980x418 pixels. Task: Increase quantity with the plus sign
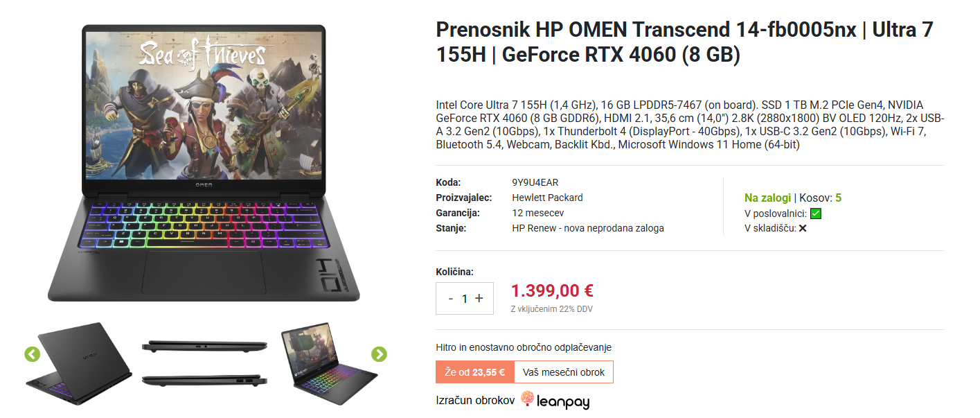(x=479, y=298)
